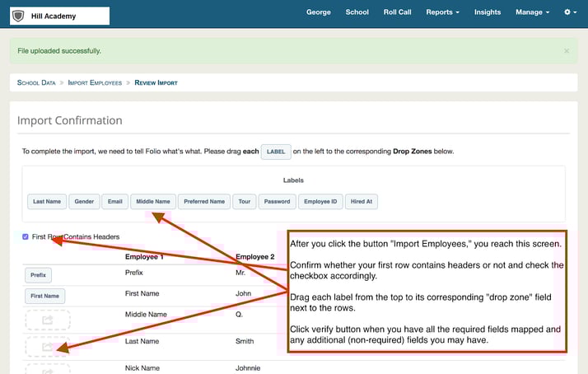Expand the Manage dropdown menu

coord(532,12)
